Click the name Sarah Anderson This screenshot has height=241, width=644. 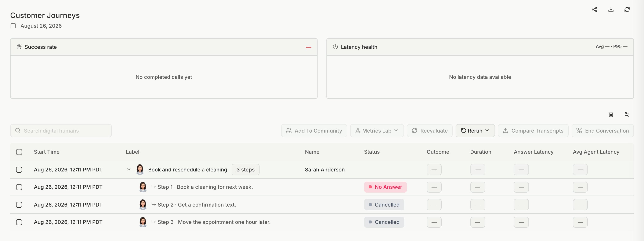[x=325, y=170]
